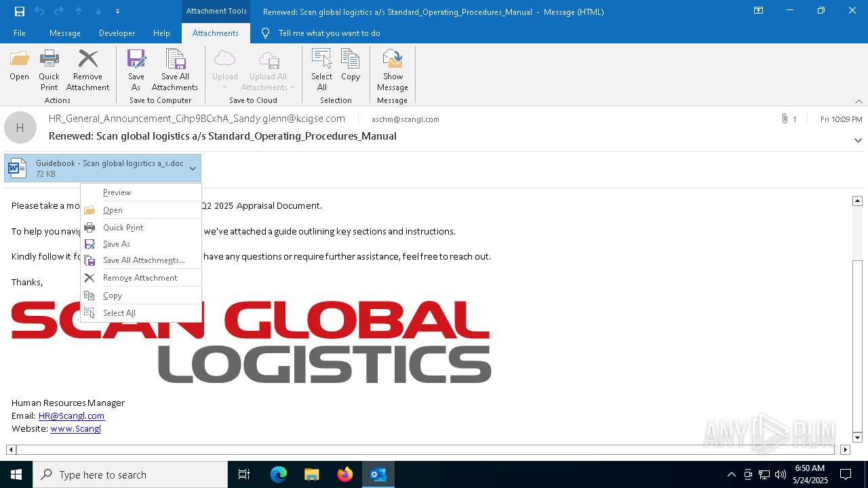Launch Firefox from the taskbar
This screenshot has height=488, width=868.
tap(345, 474)
